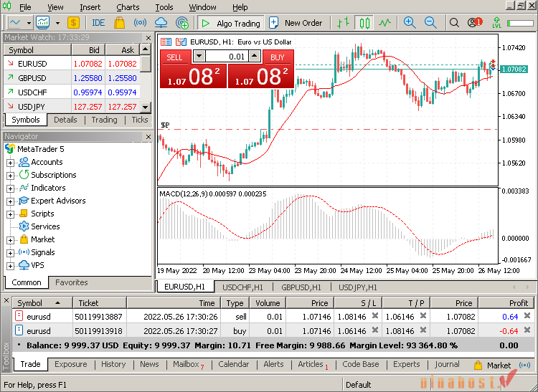
Task: Click the New Order button
Action: point(296,23)
